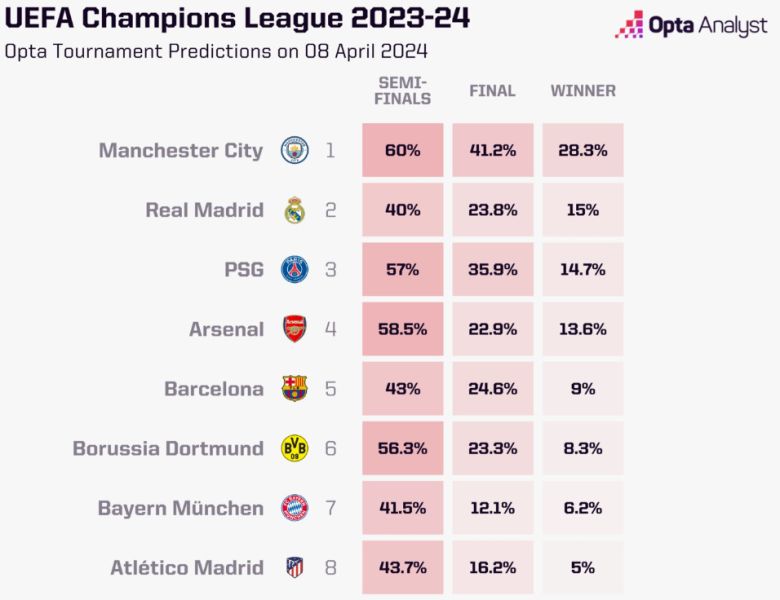Select the SEMI-FINALS column header
The image size is (780, 600).
click(403, 90)
